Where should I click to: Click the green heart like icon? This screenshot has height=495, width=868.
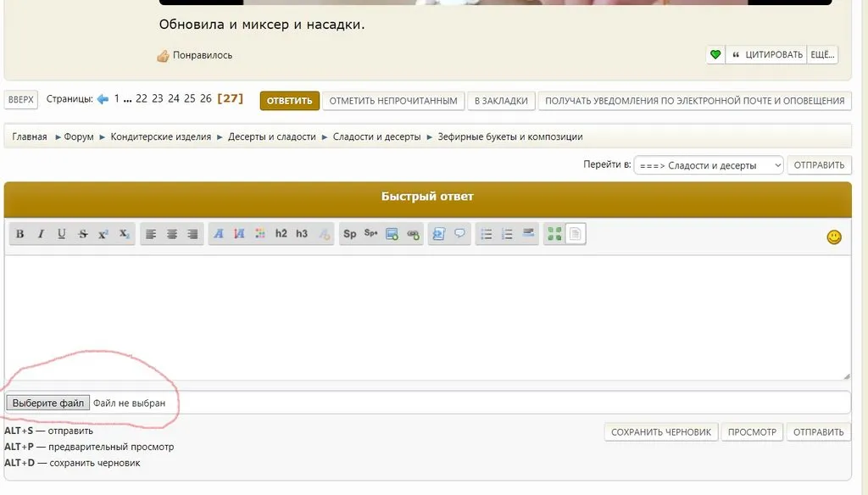(x=715, y=55)
